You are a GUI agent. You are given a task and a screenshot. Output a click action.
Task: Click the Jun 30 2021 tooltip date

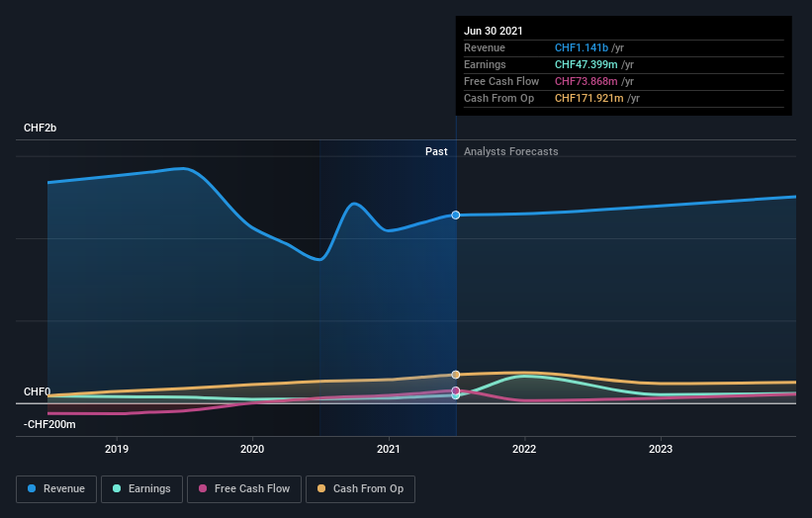pyautogui.click(x=494, y=31)
